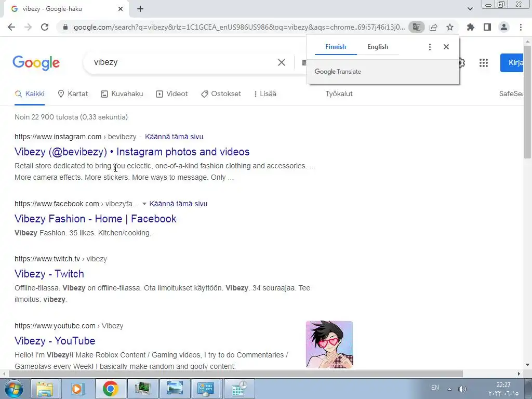
Task: Open the Chrome three-dot menu
Action: (x=521, y=27)
